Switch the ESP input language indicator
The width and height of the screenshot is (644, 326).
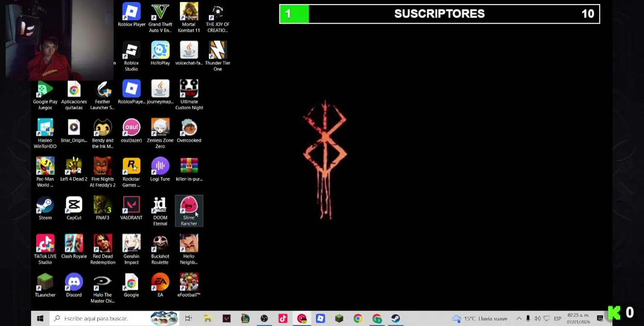[557, 318]
